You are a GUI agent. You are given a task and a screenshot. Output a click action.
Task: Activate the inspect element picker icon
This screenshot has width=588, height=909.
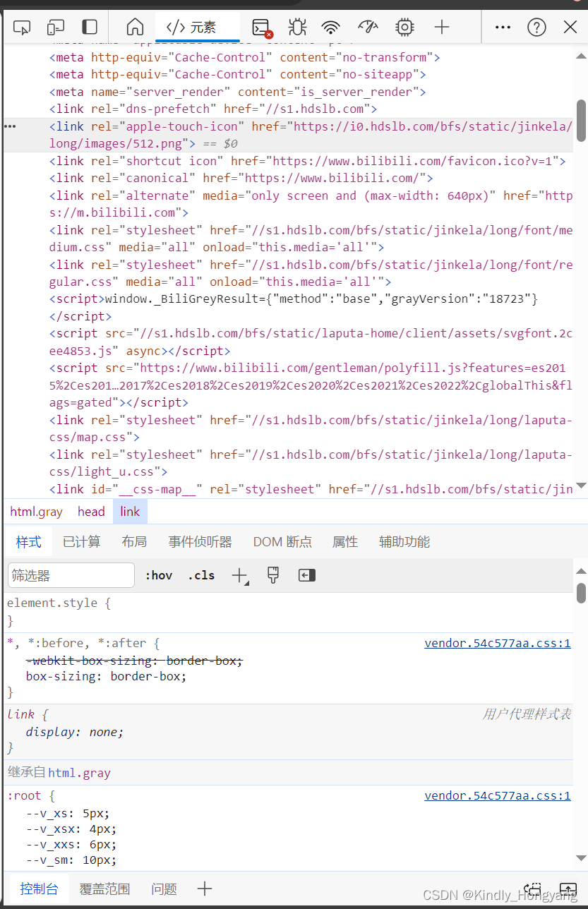(22, 28)
